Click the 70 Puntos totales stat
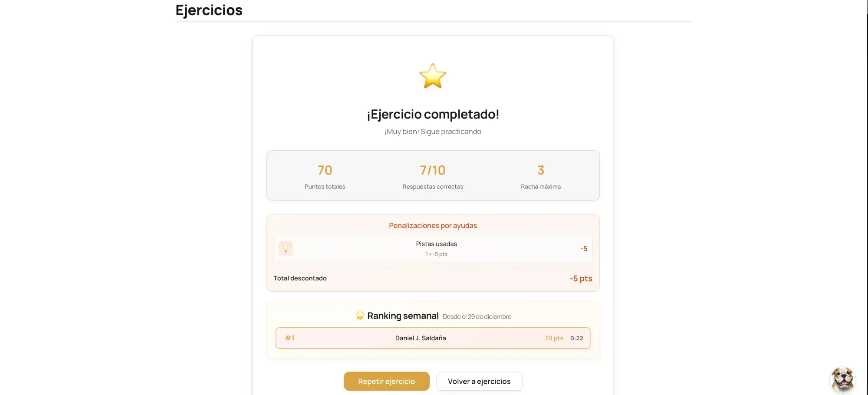Viewport: 868px width, 395px height. click(x=325, y=171)
